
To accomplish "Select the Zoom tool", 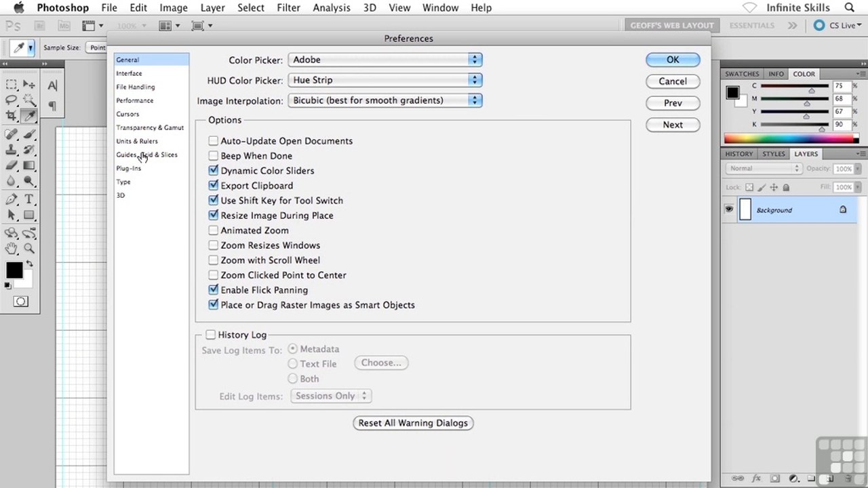I will click(29, 249).
